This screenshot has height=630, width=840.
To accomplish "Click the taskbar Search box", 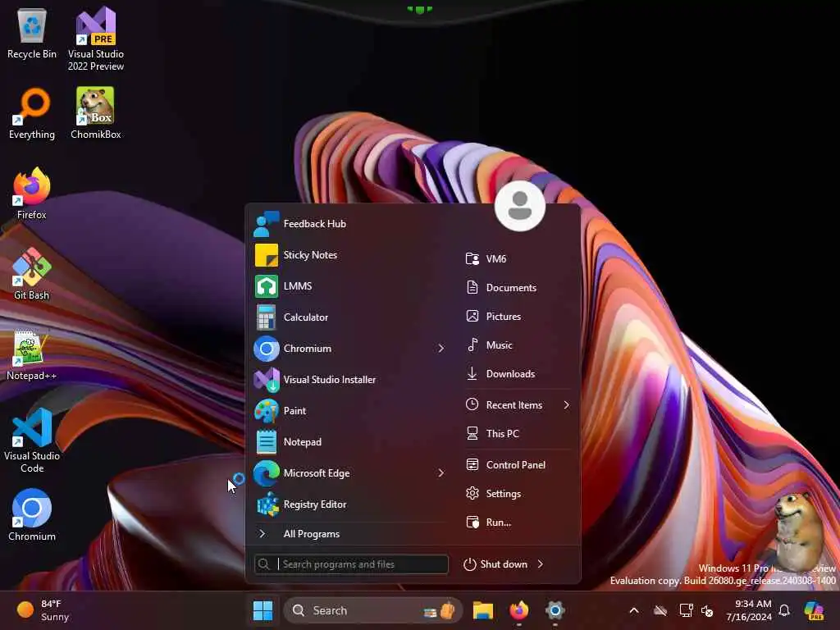I will (373, 610).
